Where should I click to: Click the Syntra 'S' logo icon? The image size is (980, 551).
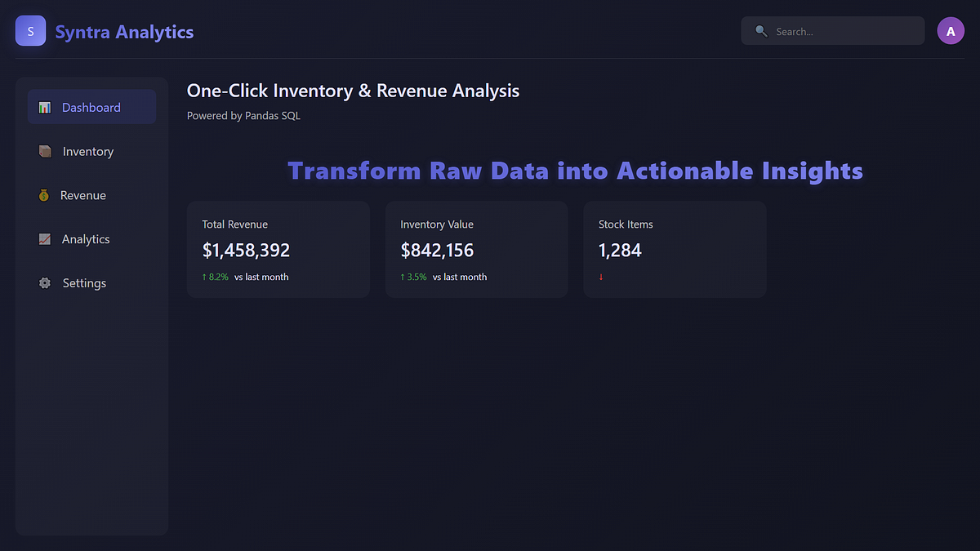pos(30,30)
